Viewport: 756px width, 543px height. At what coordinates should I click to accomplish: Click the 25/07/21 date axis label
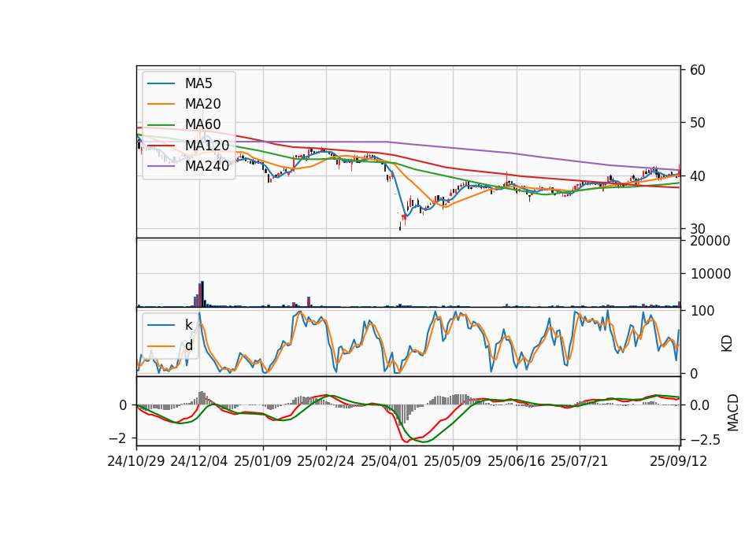[579, 461]
